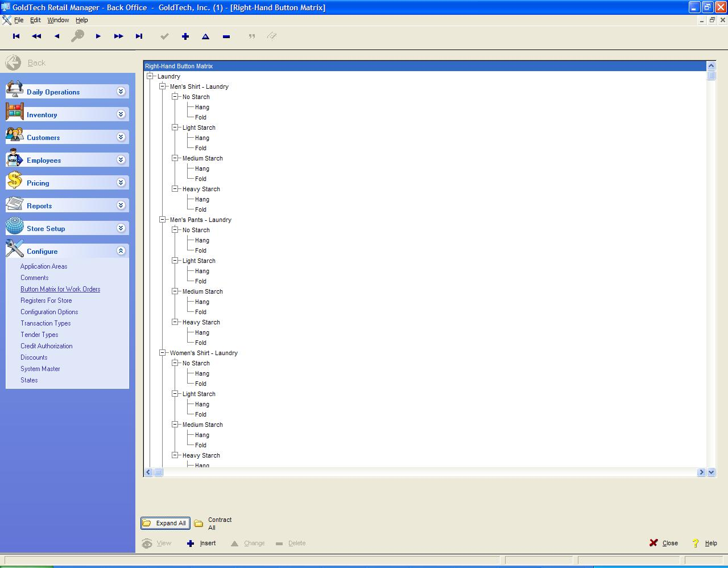728x568 pixels.
Task: Click the blue plus Insert toolbar icon
Action: point(185,36)
